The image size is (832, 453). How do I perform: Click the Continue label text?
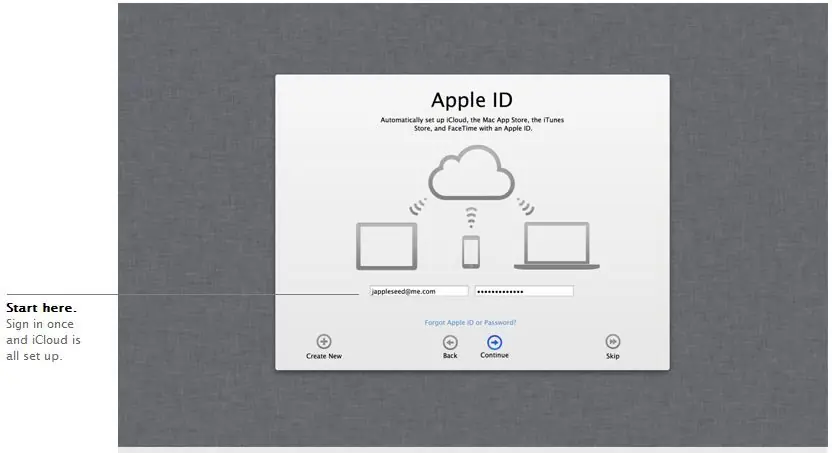pos(495,355)
